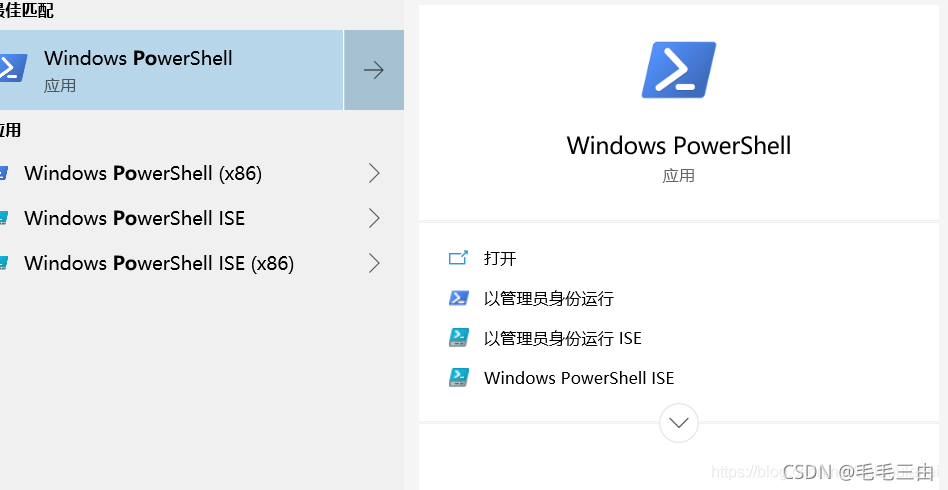Click the ISE icon beside Windows PowerShell ISE action

458,377
